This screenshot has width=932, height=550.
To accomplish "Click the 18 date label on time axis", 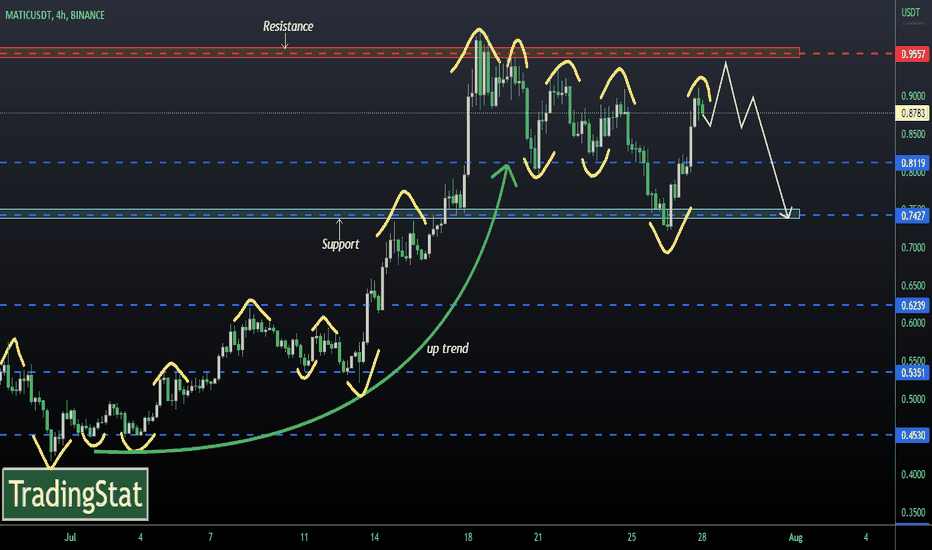I will click(x=468, y=537).
